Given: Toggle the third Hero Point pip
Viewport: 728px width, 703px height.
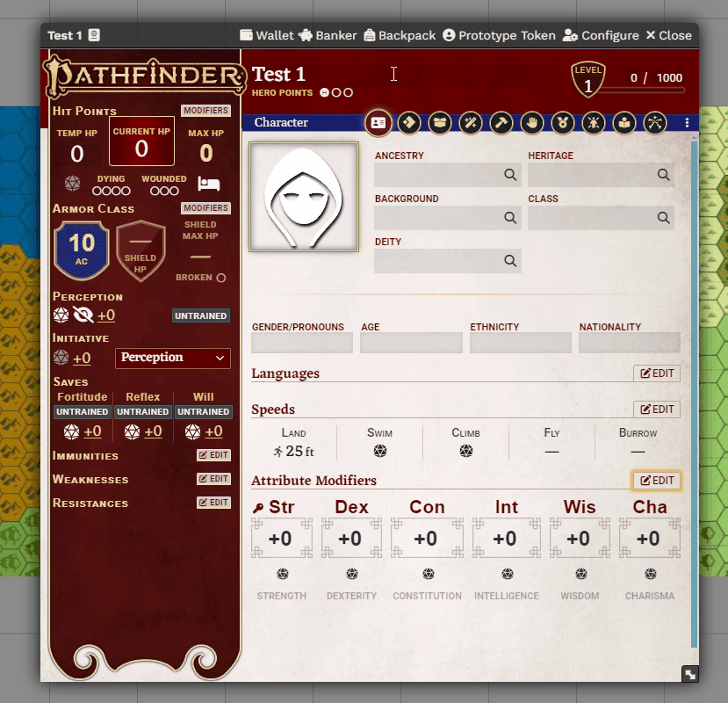Looking at the screenshot, I should click(349, 93).
